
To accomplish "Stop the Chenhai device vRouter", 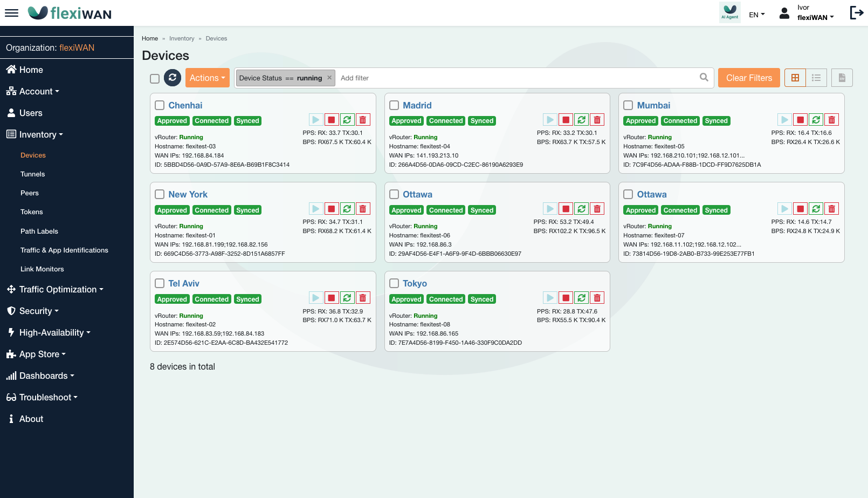I will 332,120.
